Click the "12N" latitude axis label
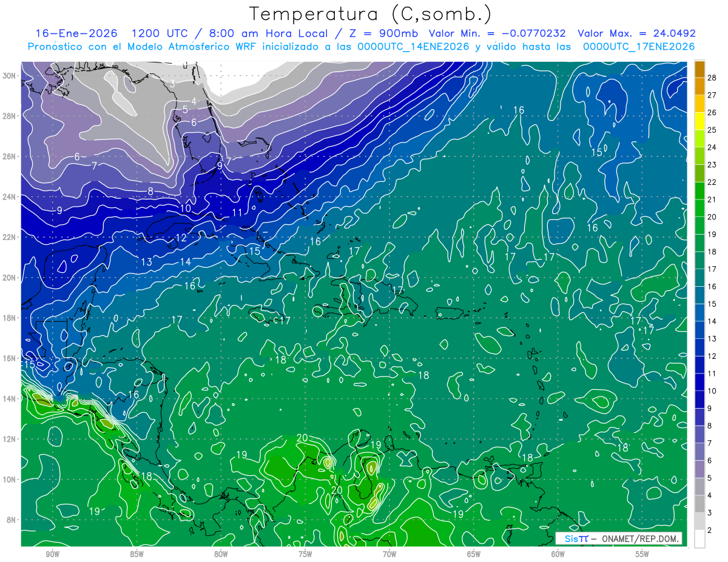 [10, 439]
